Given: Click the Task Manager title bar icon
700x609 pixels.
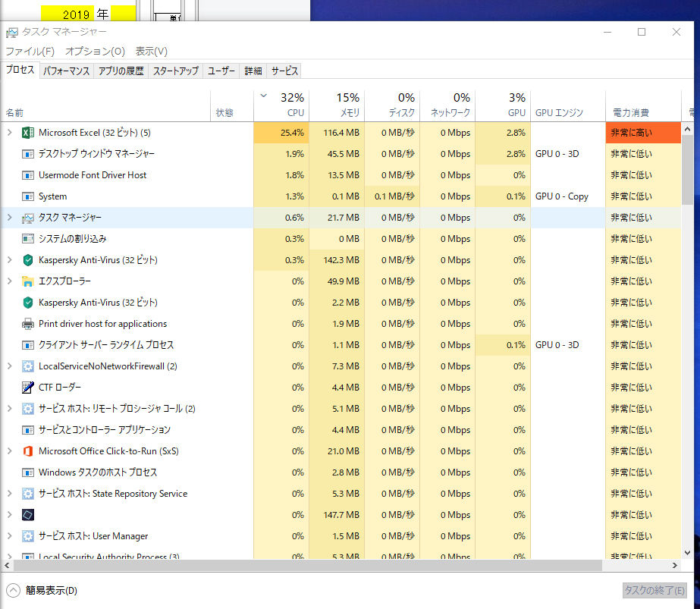Looking at the screenshot, I should (12, 32).
